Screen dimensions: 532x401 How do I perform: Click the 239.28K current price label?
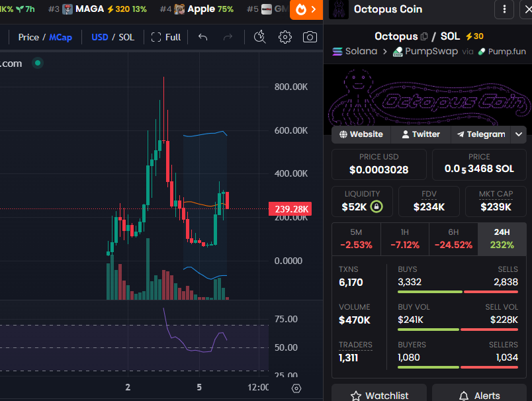point(290,209)
